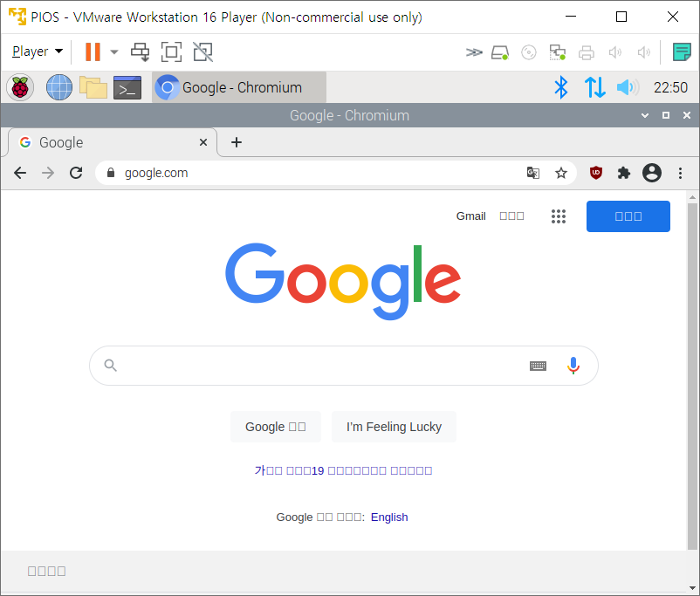
Task: Switch the Google language to English
Action: [x=389, y=517]
